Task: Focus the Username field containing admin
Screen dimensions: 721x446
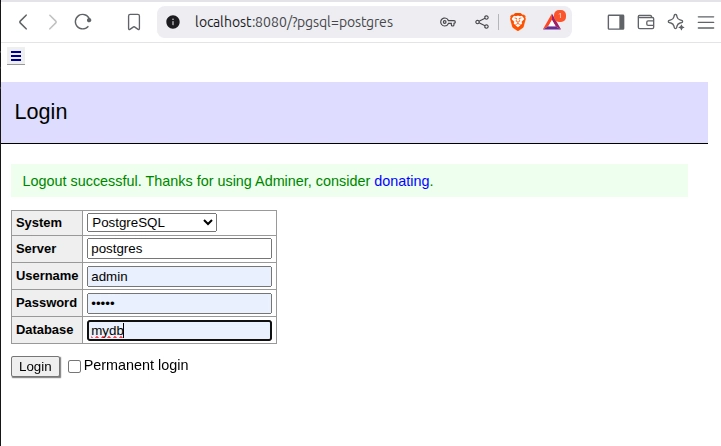Action: click(179, 276)
